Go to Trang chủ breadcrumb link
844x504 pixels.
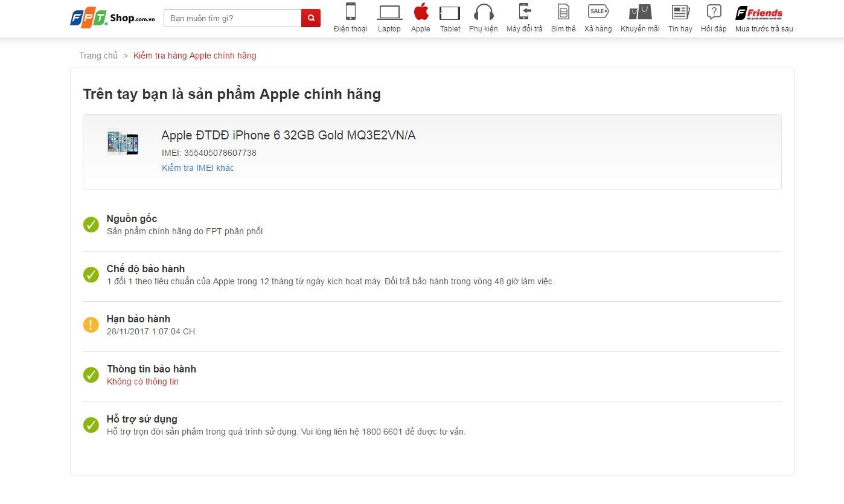pyautogui.click(x=98, y=56)
